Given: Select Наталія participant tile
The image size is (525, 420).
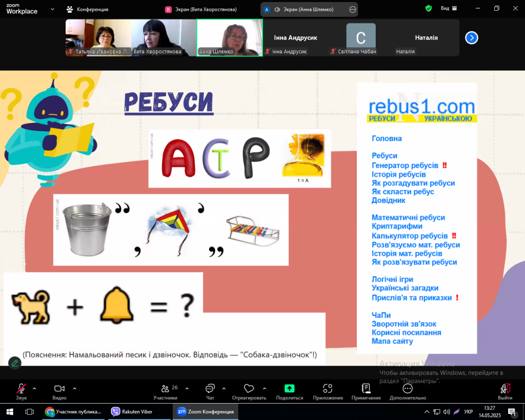Looking at the screenshot, I should point(427,37).
